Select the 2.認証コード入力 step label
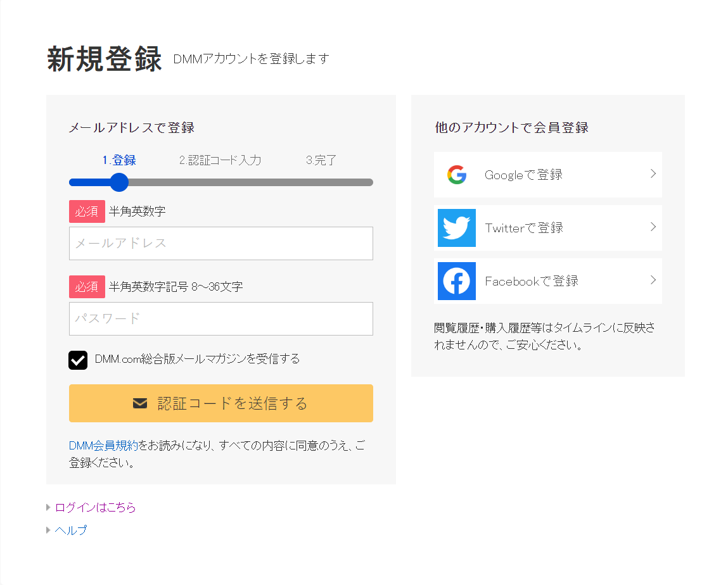728x585 pixels. click(220, 161)
